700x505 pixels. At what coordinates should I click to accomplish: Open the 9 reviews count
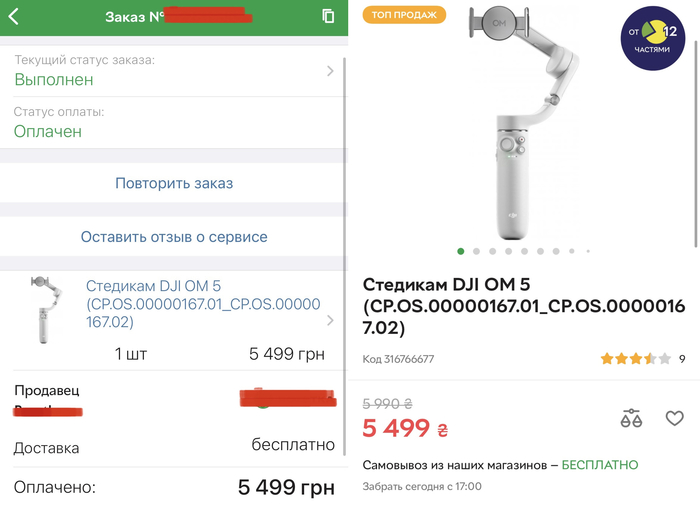click(681, 358)
